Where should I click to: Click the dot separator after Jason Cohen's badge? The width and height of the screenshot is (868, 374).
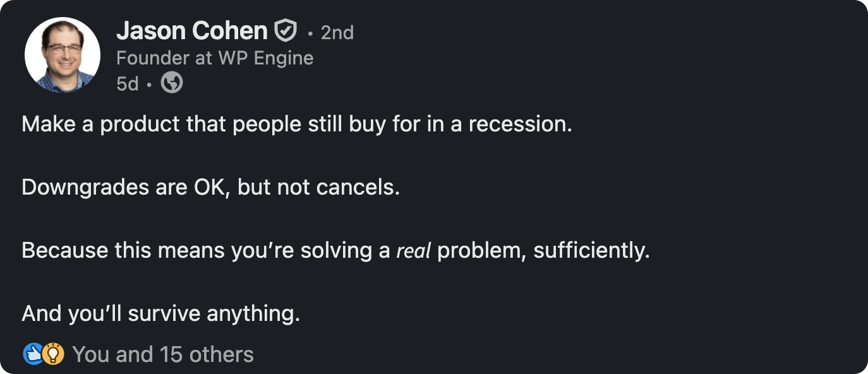coord(310,32)
